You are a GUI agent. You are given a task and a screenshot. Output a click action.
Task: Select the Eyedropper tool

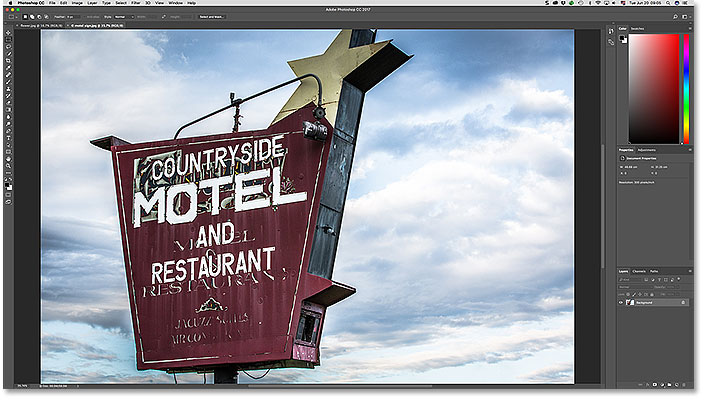9,68
